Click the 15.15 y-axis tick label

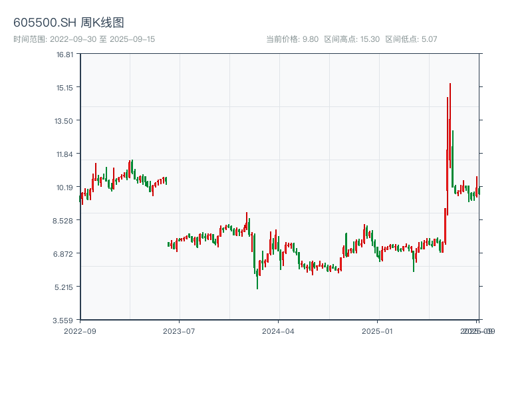coord(65,87)
